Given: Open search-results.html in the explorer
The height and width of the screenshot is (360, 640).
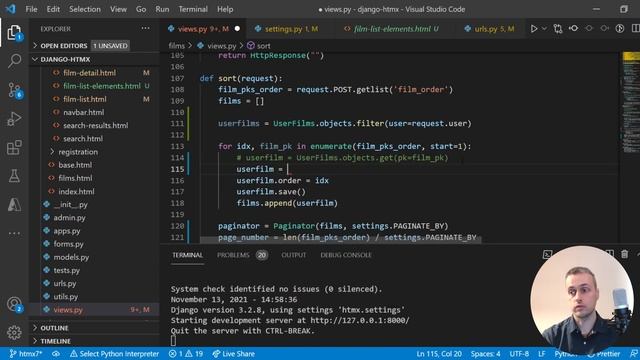Looking at the screenshot, I should click(x=95, y=125).
